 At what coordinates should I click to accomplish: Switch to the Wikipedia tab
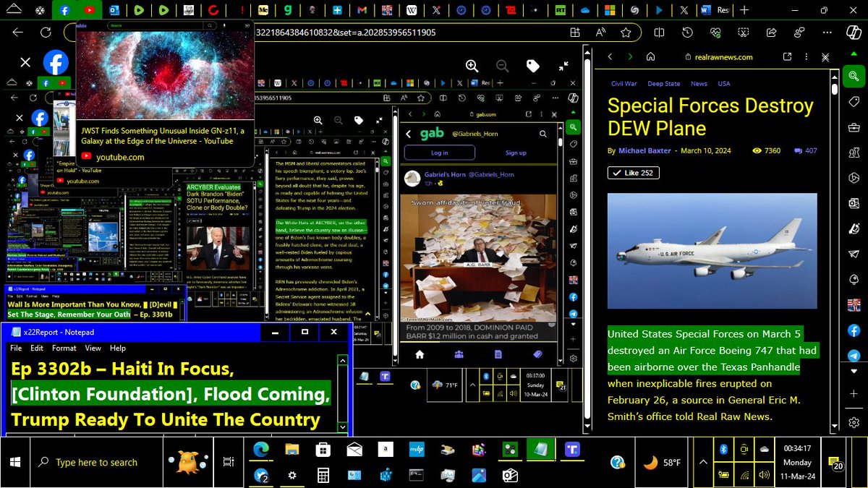coord(412,11)
